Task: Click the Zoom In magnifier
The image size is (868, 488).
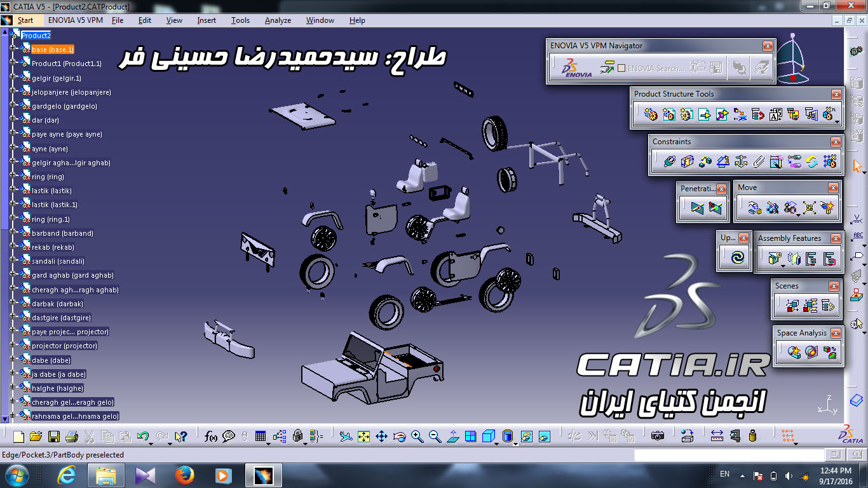Action: (417, 437)
